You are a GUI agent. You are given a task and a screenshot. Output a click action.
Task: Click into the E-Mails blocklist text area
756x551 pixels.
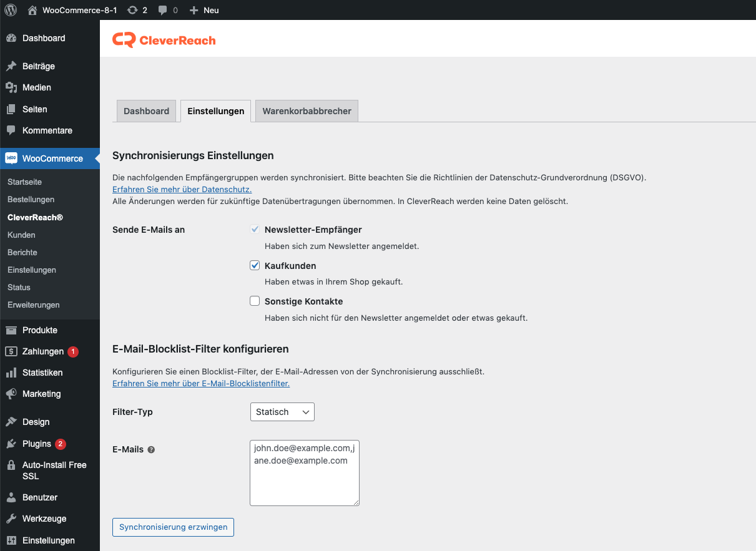[x=304, y=480]
